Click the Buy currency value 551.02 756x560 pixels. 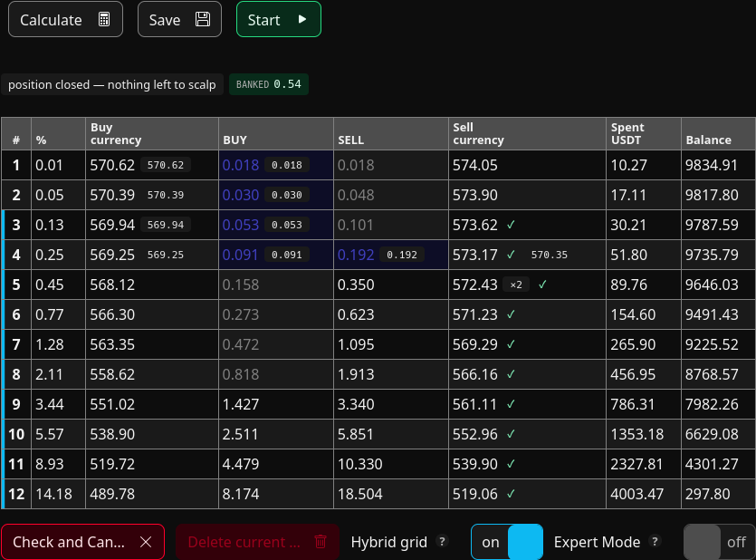point(112,404)
